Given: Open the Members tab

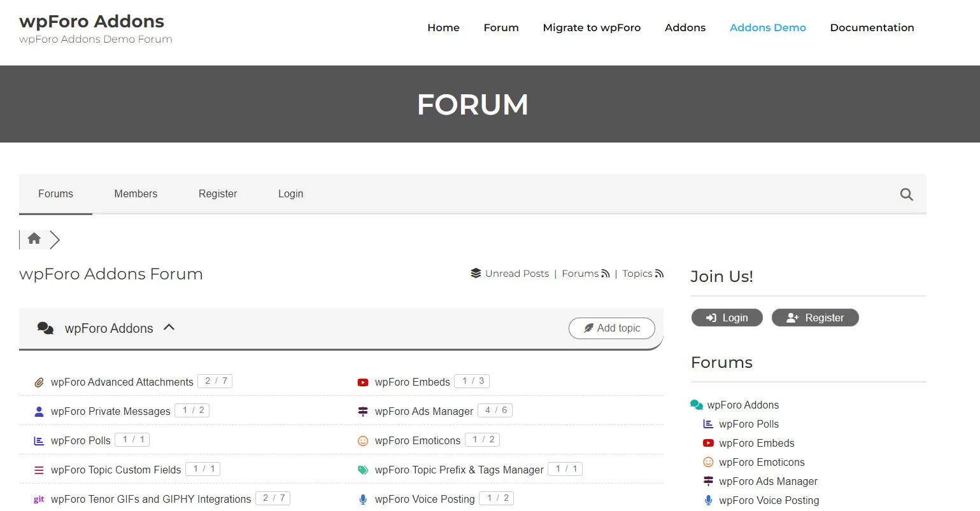Looking at the screenshot, I should pos(136,194).
